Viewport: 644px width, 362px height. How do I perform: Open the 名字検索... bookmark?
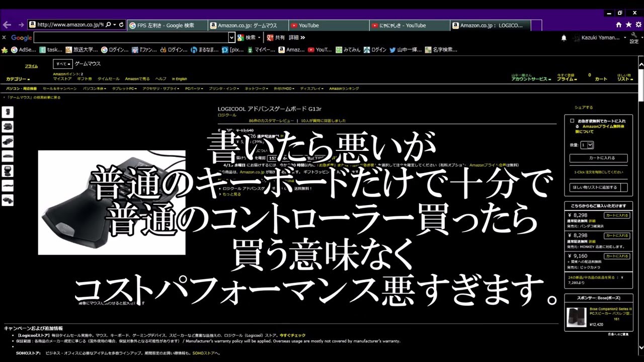441,50
